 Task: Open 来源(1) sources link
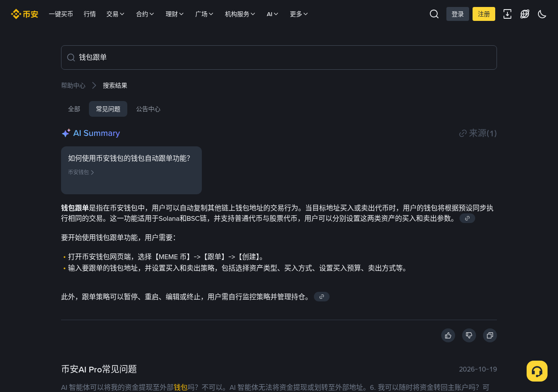(x=478, y=133)
